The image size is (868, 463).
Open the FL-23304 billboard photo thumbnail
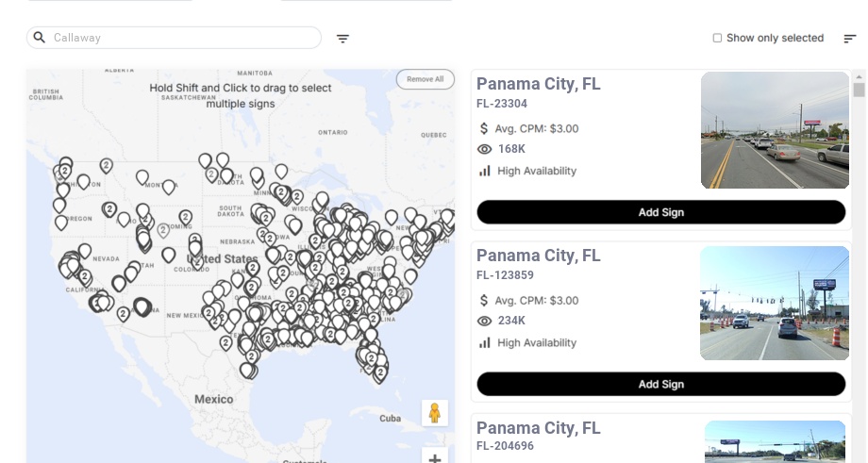tap(775, 130)
